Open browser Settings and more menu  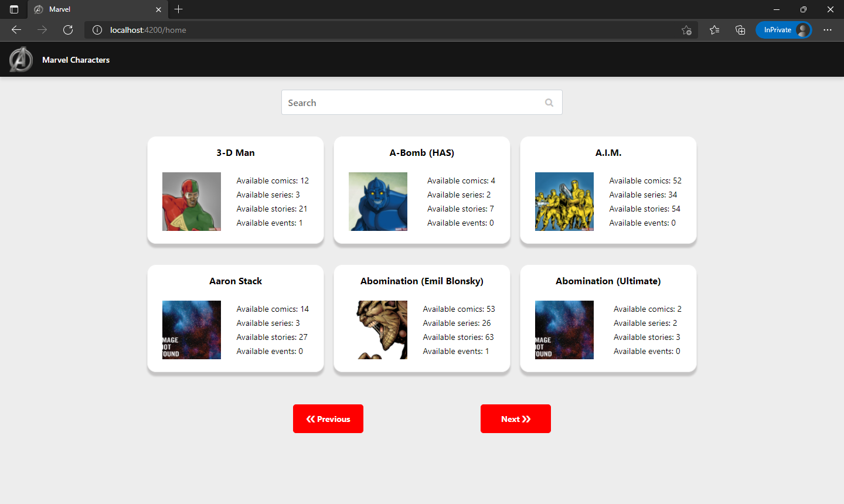coord(828,30)
